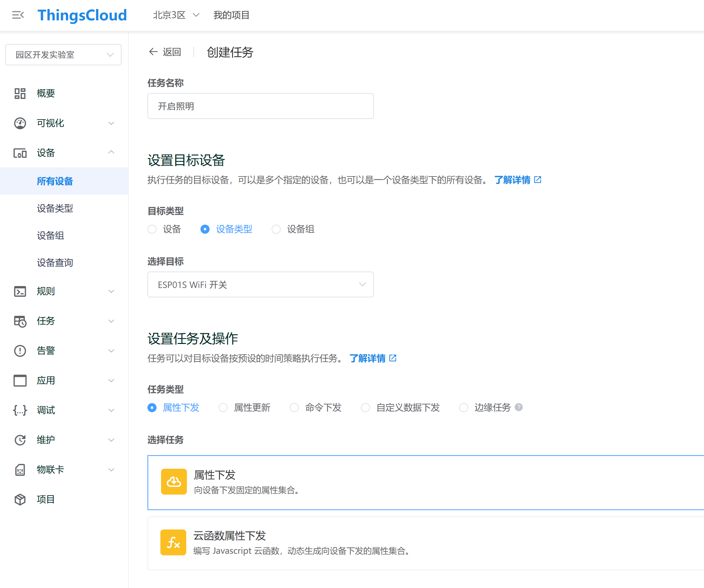704x588 pixels.
Task: Open the 概要 sidebar item
Action: coord(64,93)
